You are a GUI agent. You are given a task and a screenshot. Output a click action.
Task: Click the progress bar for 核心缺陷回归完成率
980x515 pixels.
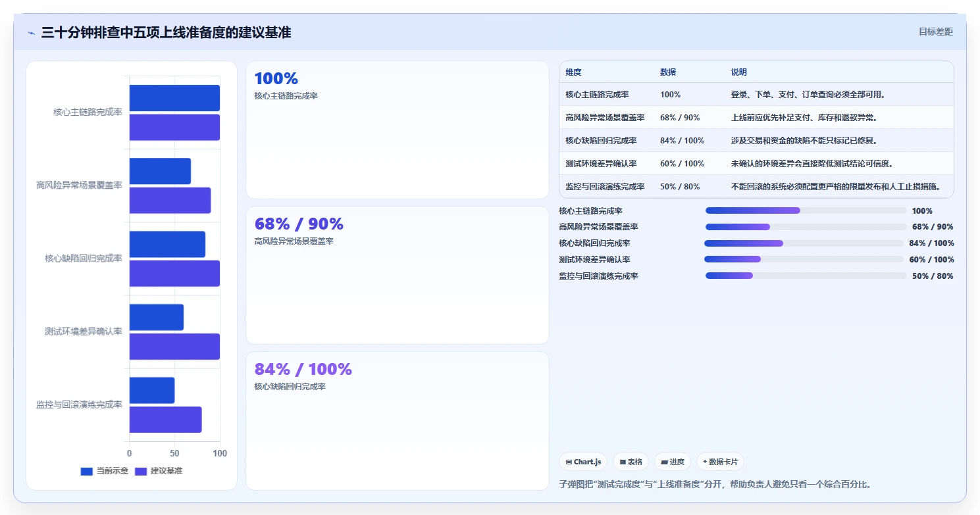(804, 243)
